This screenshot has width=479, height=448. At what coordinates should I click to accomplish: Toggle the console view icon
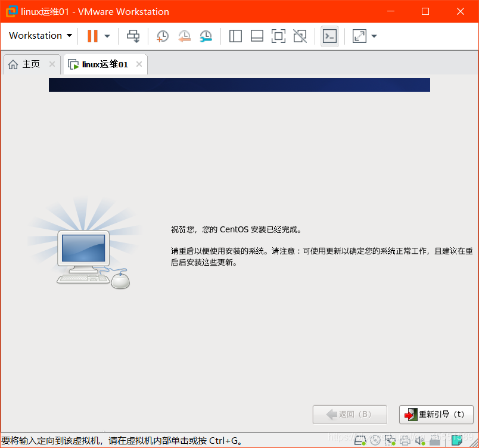[329, 36]
